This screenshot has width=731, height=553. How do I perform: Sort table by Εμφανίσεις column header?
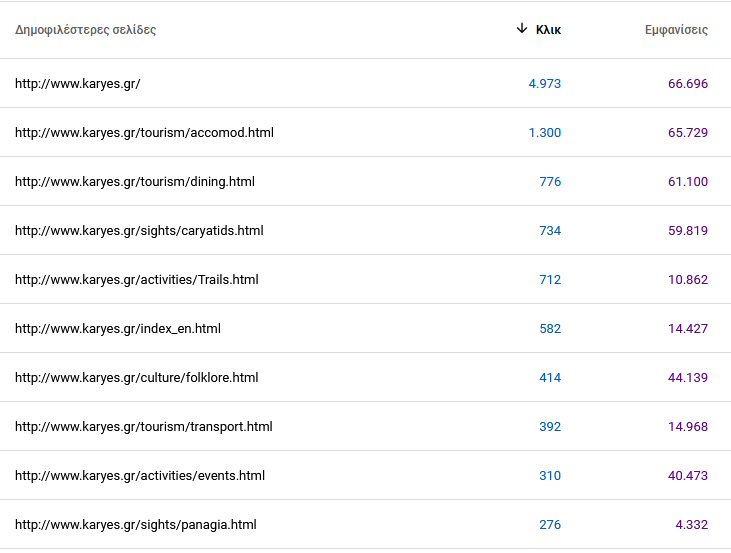676,30
